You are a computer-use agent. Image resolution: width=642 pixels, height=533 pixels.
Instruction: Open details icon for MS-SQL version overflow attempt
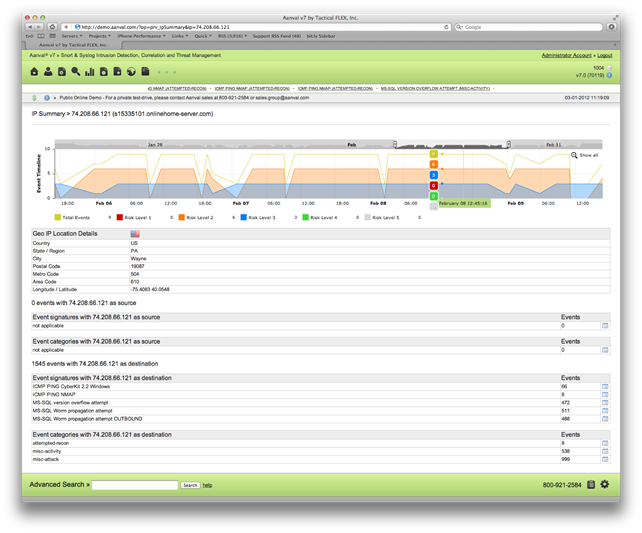tap(605, 402)
